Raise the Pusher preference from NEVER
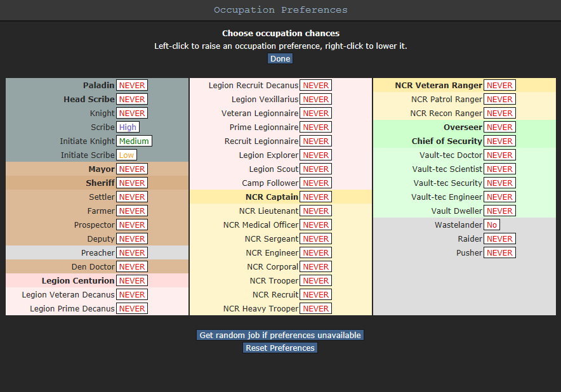Viewport: 561px width, 392px height. (499, 252)
